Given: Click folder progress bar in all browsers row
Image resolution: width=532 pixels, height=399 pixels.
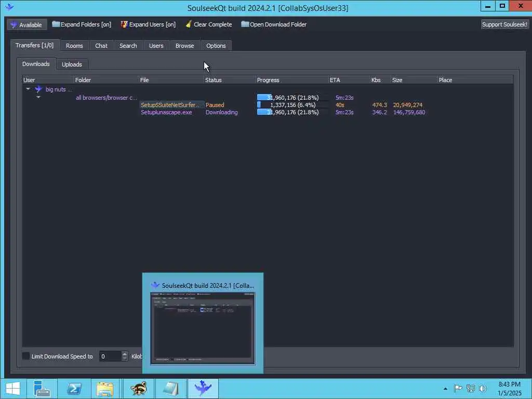Looking at the screenshot, I should [x=292, y=97].
